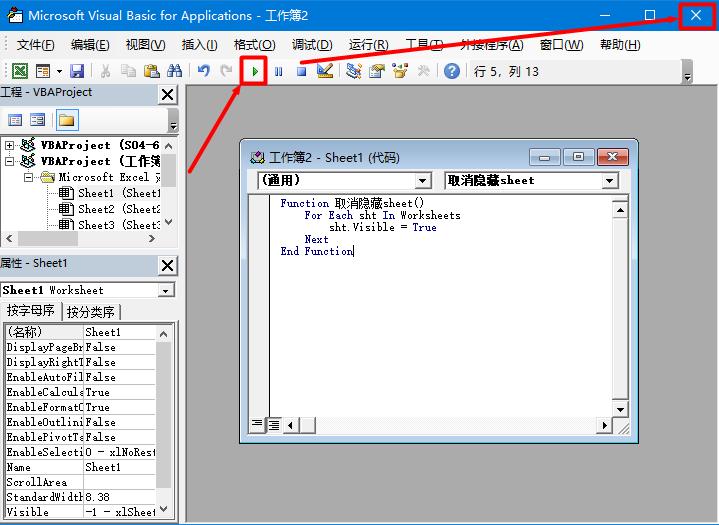Open the Toolbox icon

click(x=423, y=71)
